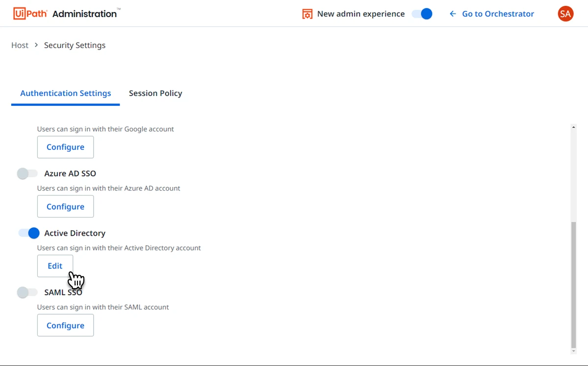The height and width of the screenshot is (366, 588).
Task: Click the SAML SSO label
Action: click(x=63, y=292)
